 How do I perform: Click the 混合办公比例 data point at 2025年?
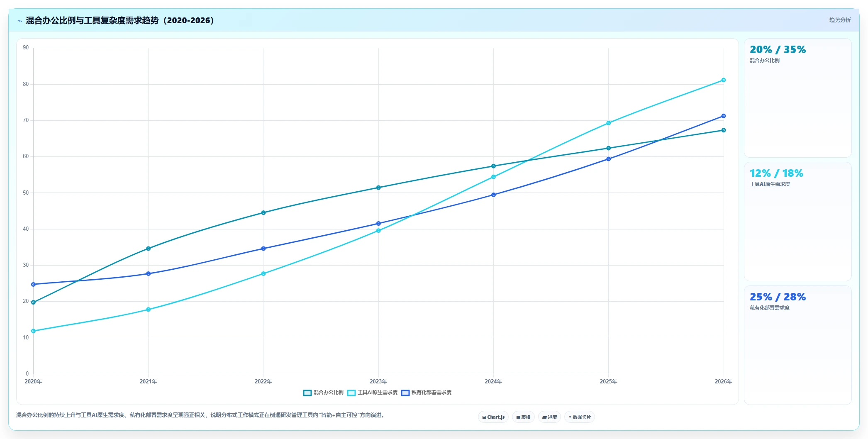609,148
